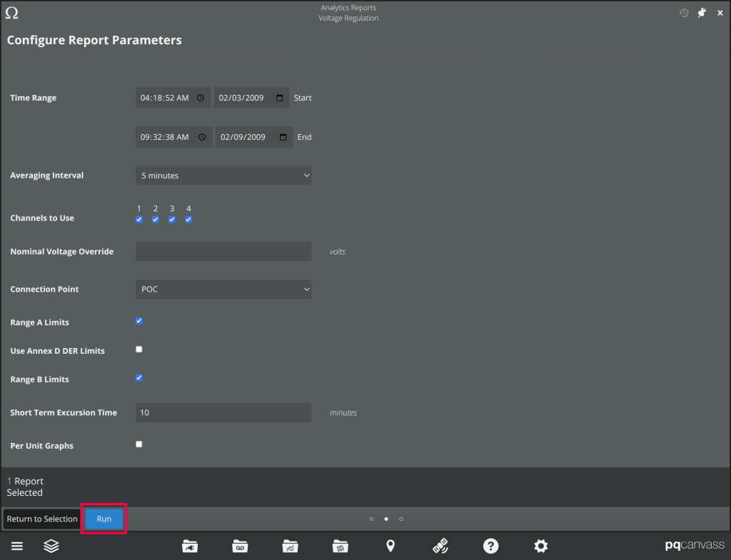Open settings gear icon

[x=541, y=546]
